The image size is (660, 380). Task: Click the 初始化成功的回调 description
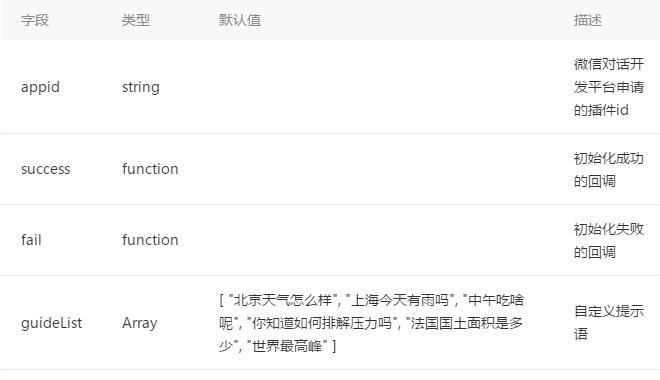pos(609,170)
